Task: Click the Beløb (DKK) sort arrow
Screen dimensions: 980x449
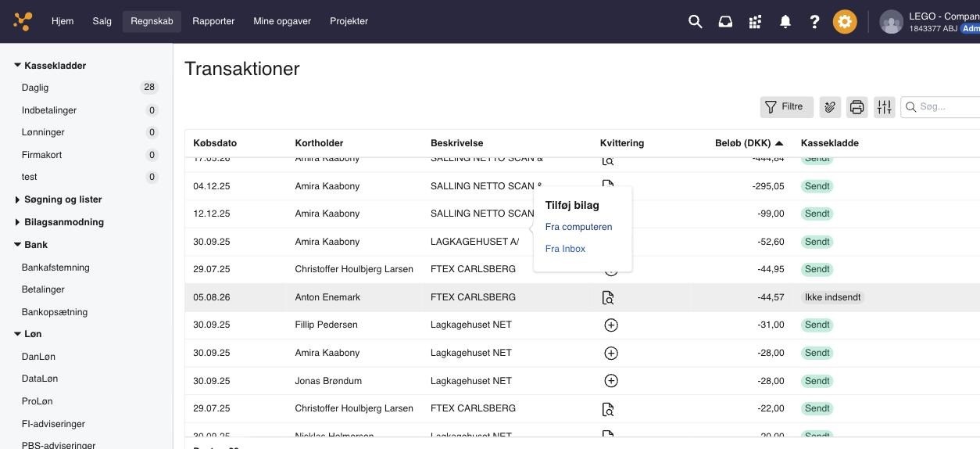Action: click(x=779, y=143)
